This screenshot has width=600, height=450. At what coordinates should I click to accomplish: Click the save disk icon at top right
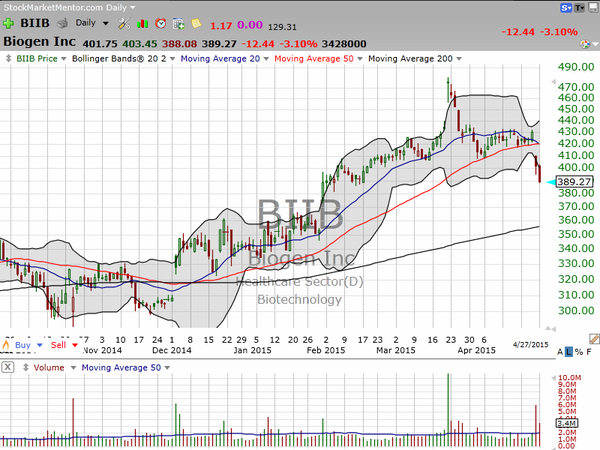[x=593, y=7]
